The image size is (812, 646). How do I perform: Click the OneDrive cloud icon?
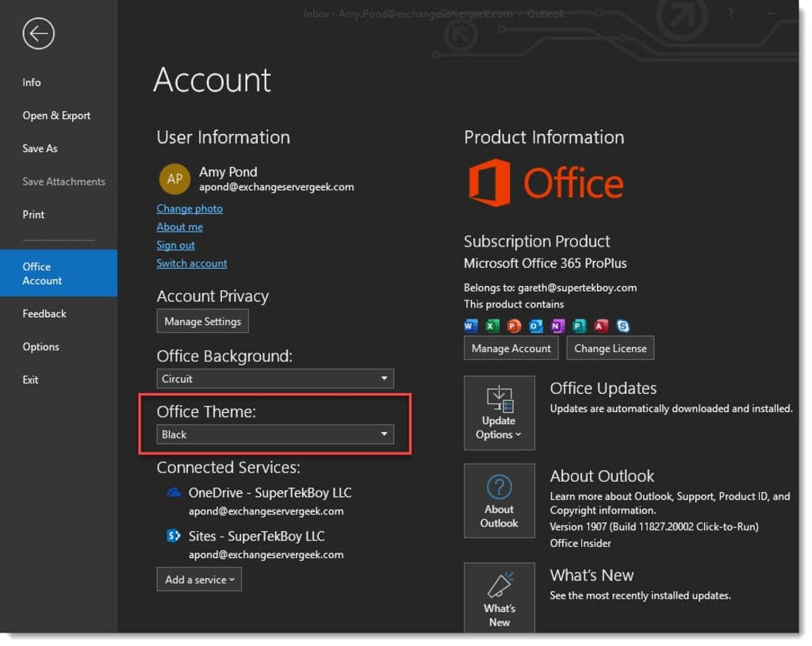pos(174,492)
